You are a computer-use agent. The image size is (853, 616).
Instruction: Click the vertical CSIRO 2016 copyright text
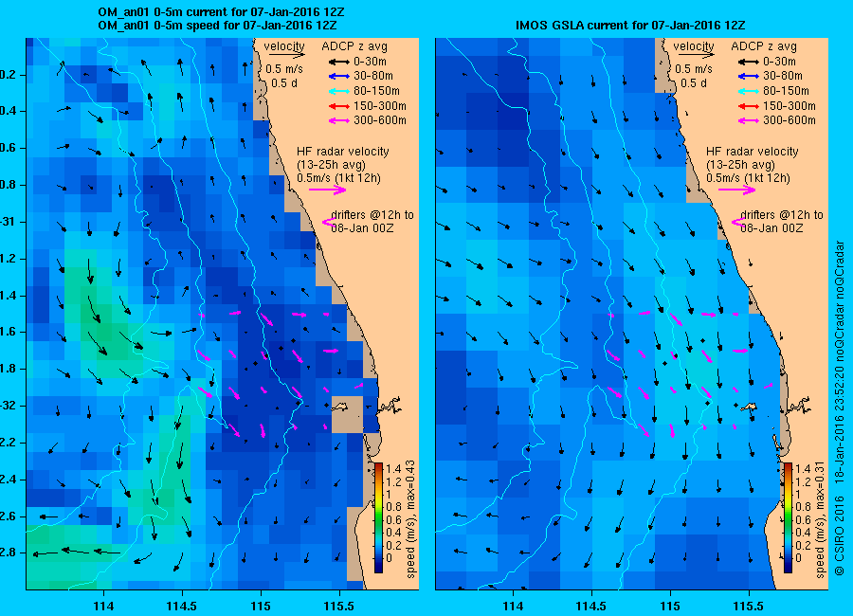click(x=840, y=408)
